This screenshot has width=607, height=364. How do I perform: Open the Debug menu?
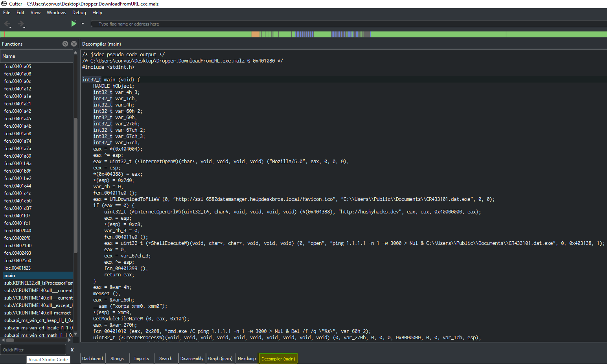click(79, 13)
